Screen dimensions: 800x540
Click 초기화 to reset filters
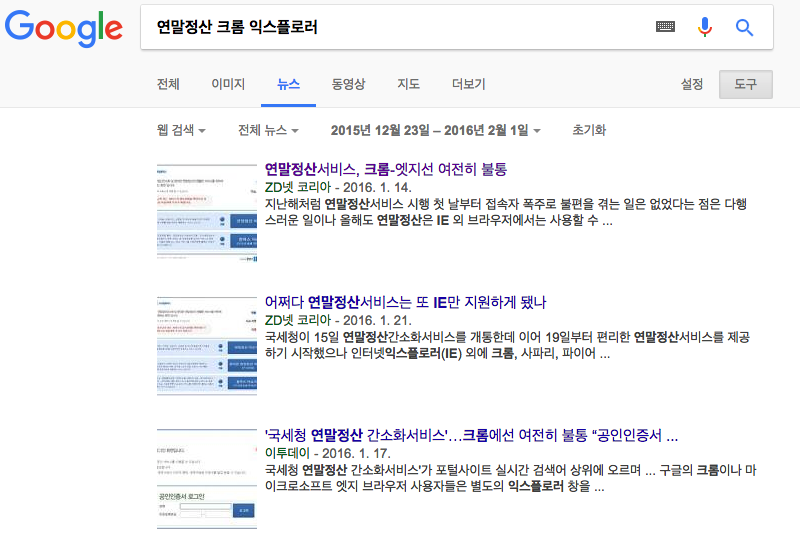pos(589,130)
